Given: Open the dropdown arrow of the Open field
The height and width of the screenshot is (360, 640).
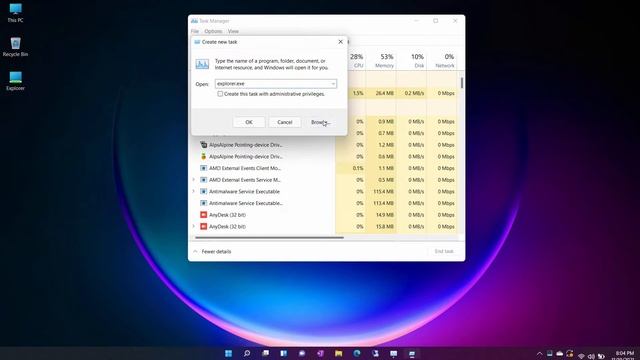Looking at the screenshot, I should click(333, 84).
